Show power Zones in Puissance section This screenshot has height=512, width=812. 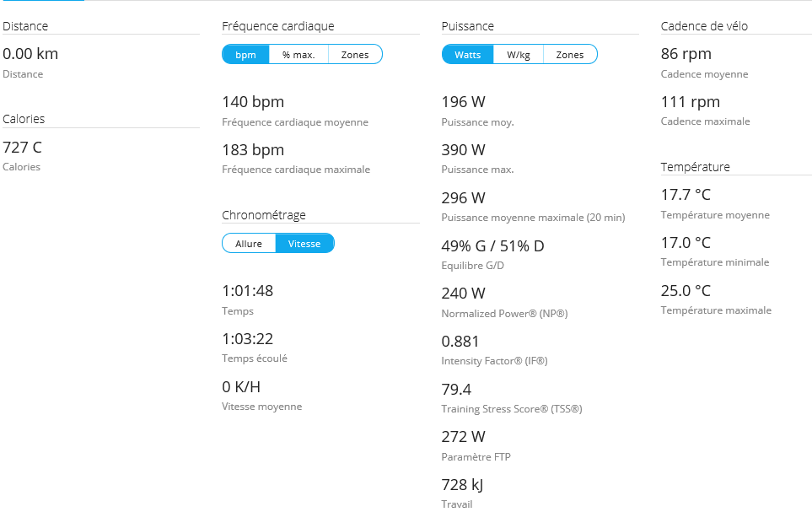pyautogui.click(x=570, y=55)
